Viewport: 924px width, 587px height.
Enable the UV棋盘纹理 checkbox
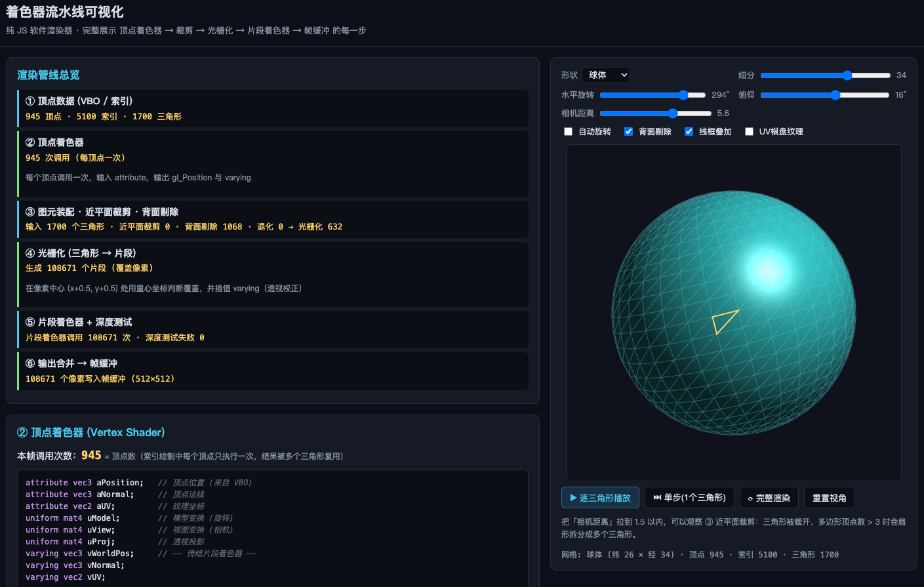click(749, 132)
